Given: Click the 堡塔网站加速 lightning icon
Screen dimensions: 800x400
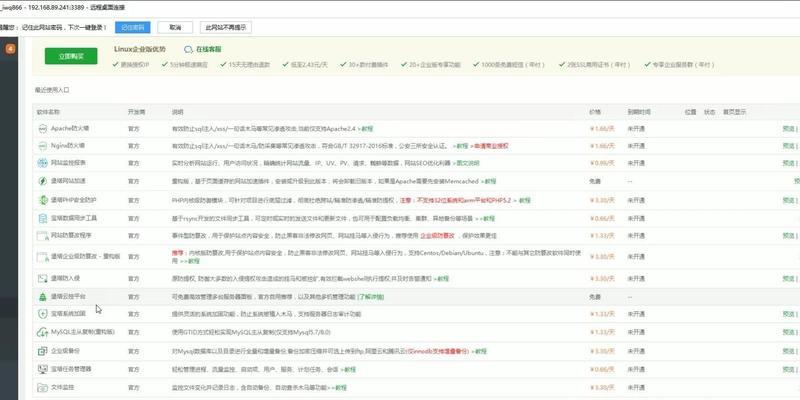Looking at the screenshot, I should tap(43, 181).
